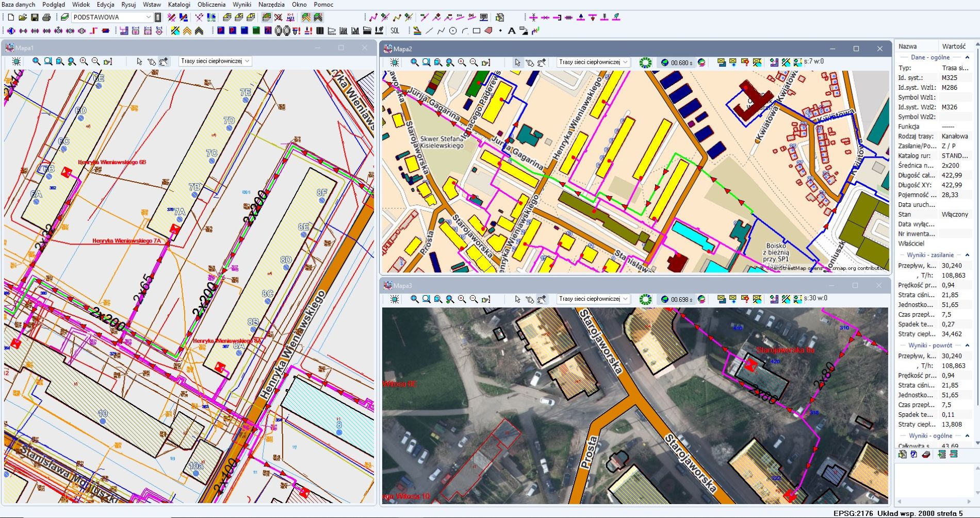Click the 'Nazwa' column header
The image size is (980, 518).
(907, 46)
